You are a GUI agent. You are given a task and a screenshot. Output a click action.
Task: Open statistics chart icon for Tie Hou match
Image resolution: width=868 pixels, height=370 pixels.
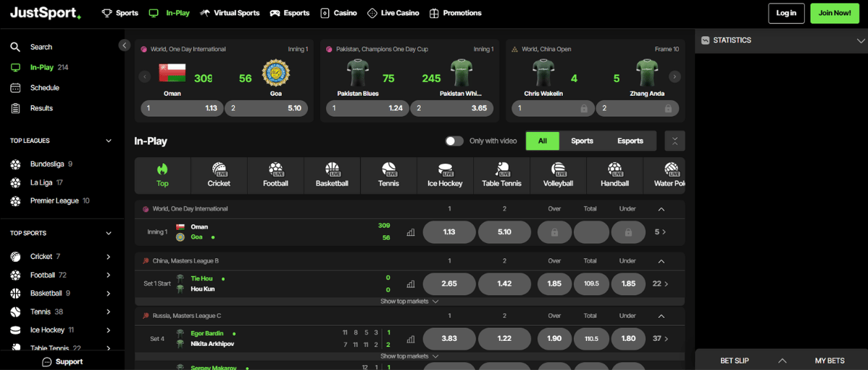[x=410, y=284]
